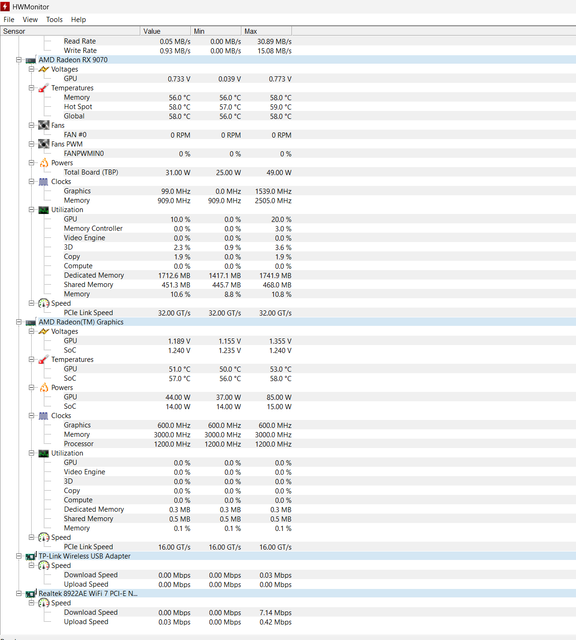576x640 pixels.
Task: Click Radeon(TM) Graphics Clocks chip icon
Action: (x=43, y=416)
